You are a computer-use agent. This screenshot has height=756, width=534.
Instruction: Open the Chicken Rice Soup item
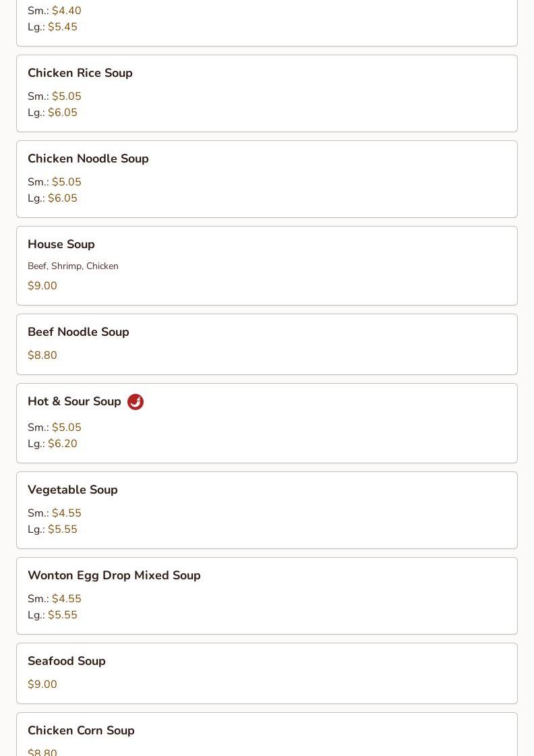point(267,94)
